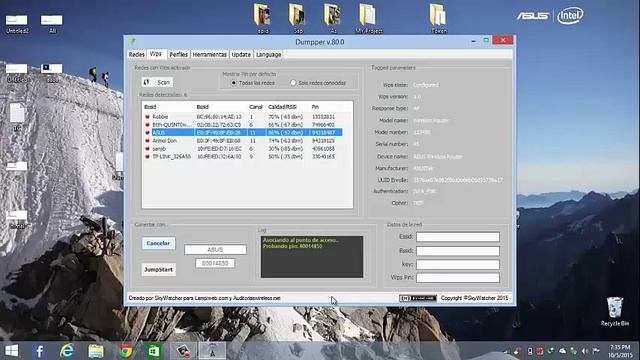
Task: Select the Anmol Don network row
Action: 243,140
